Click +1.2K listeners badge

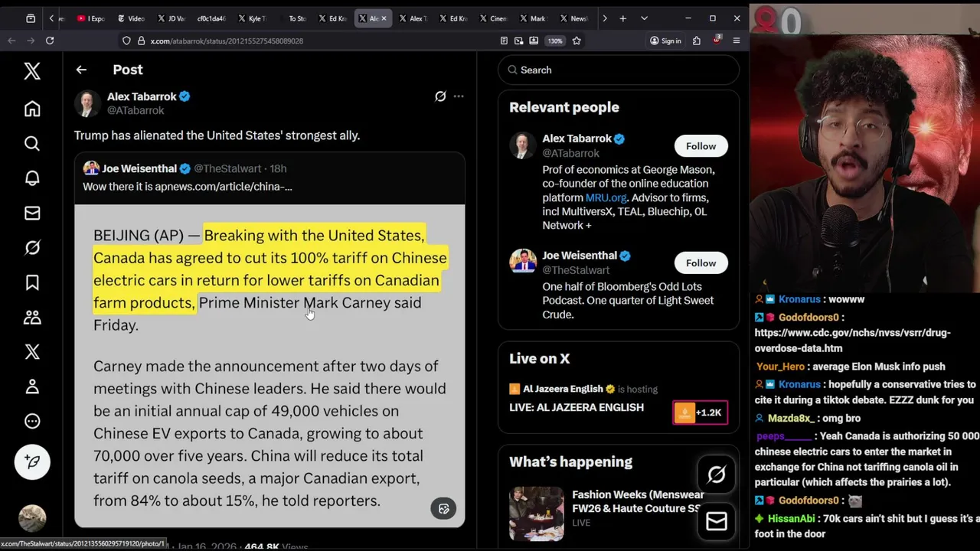700,412
